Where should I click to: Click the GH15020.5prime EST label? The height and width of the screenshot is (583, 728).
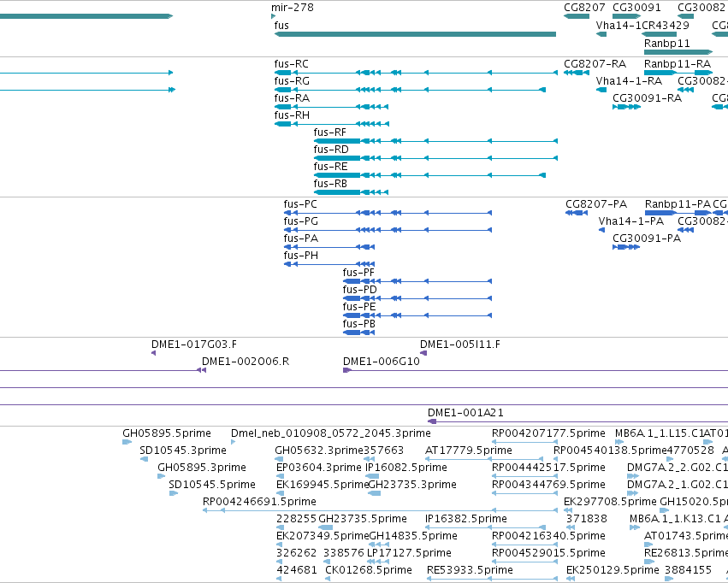point(694,502)
